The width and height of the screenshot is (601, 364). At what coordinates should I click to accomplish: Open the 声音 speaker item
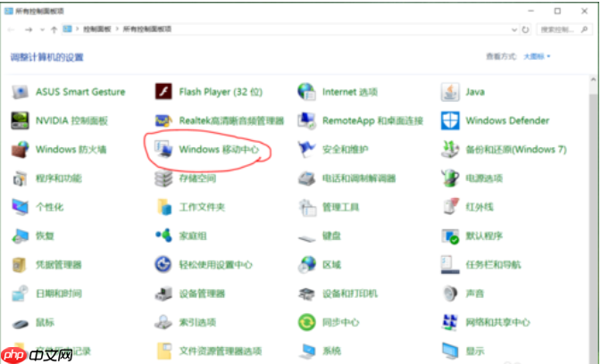pos(475,294)
